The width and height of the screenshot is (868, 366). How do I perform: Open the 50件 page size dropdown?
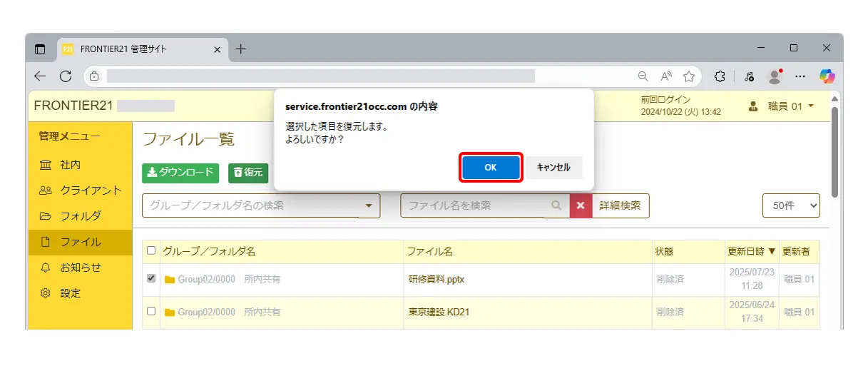pyautogui.click(x=791, y=205)
